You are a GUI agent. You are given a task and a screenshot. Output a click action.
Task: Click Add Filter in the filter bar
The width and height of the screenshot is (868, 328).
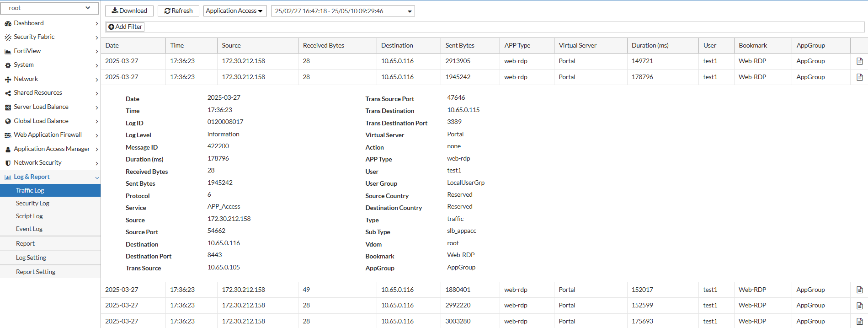click(125, 27)
